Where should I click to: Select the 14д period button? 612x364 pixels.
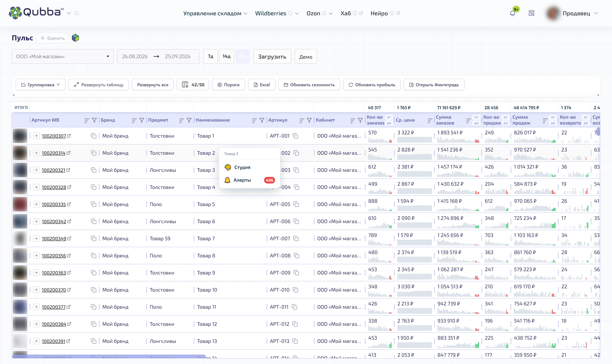(x=226, y=57)
